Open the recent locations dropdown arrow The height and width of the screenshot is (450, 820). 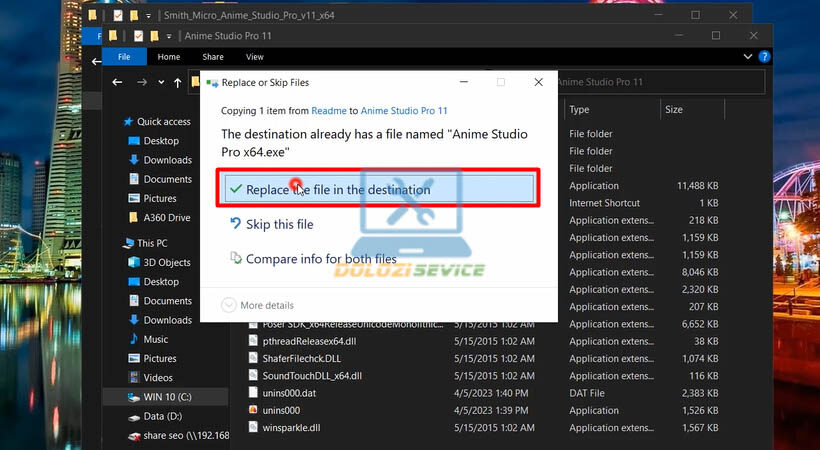[160, 82]
